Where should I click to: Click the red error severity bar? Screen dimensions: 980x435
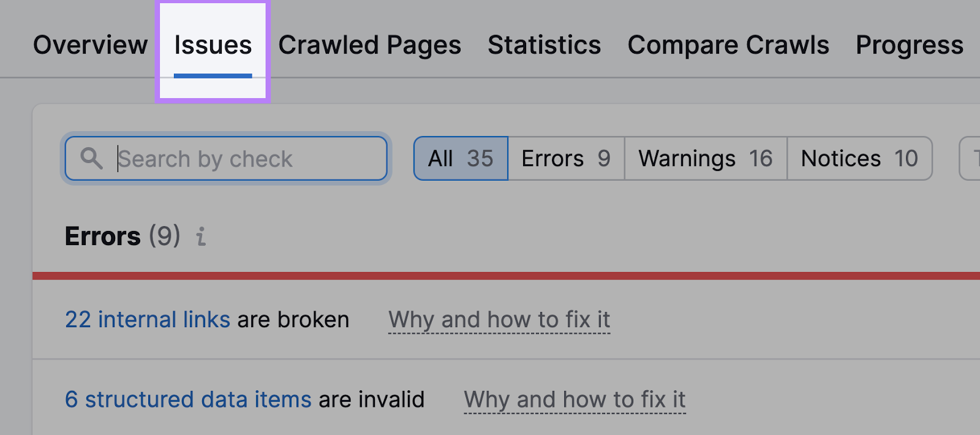coord(490,276)
